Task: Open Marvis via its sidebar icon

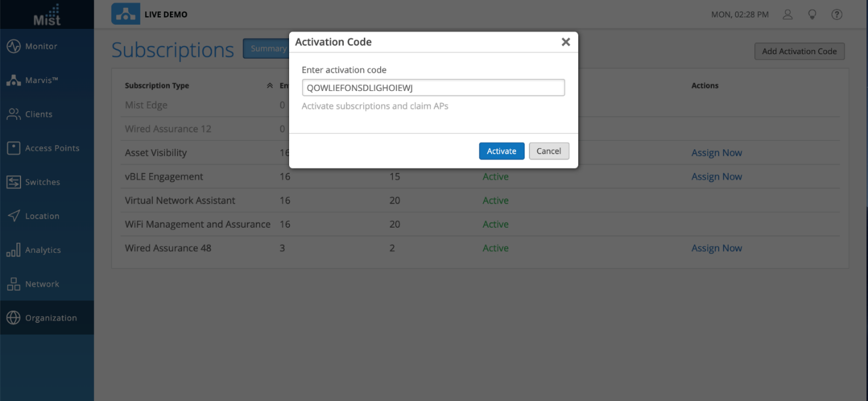Action: (13, 80)
